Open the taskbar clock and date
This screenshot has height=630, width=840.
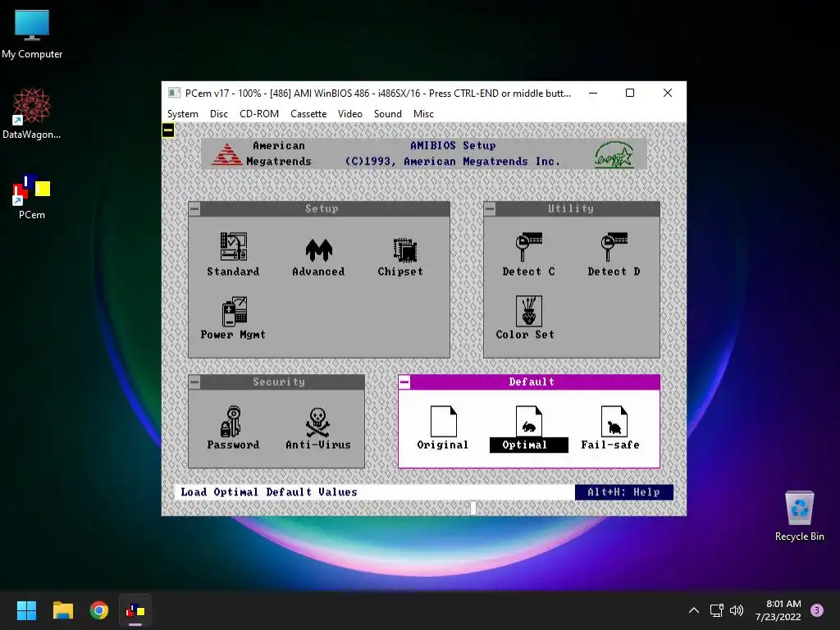point(778,610)
